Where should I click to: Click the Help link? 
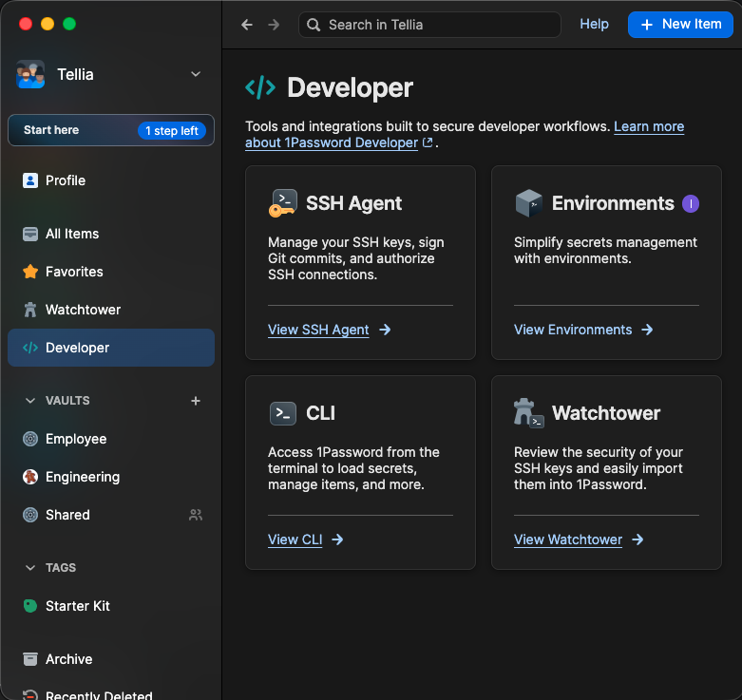(594, 25)
